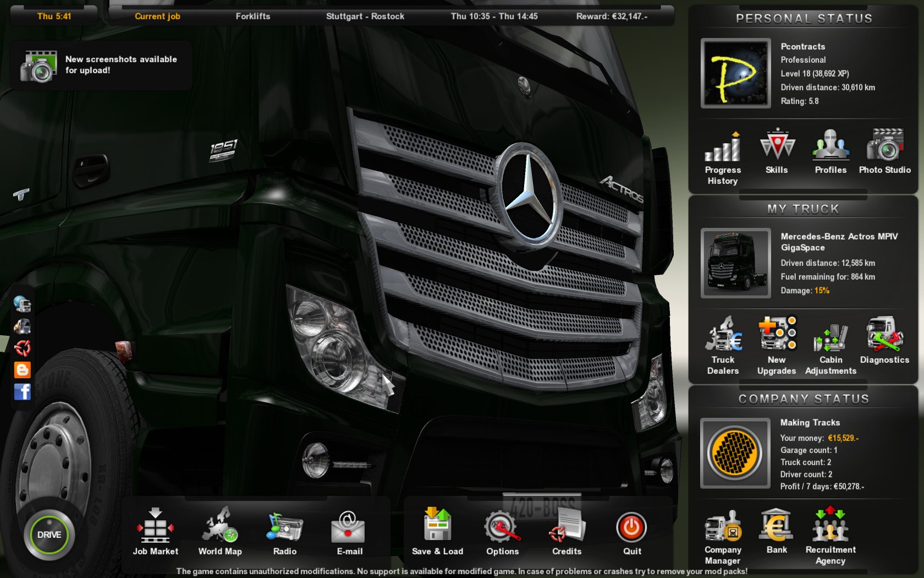
Task: Click 'Driven distance: 30,610 km' text
Action: (x=828, y=88)
